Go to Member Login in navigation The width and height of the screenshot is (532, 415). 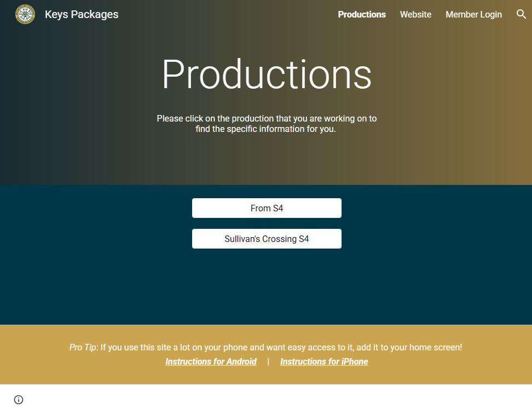473,14
